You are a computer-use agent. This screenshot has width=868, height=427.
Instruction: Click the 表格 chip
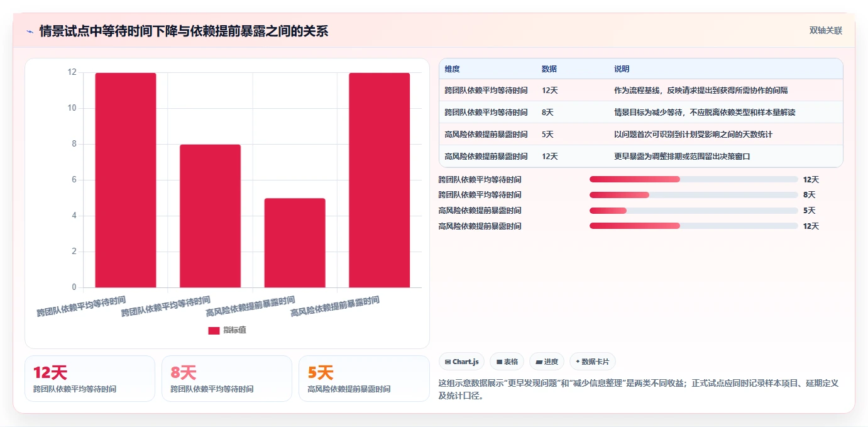507,362
